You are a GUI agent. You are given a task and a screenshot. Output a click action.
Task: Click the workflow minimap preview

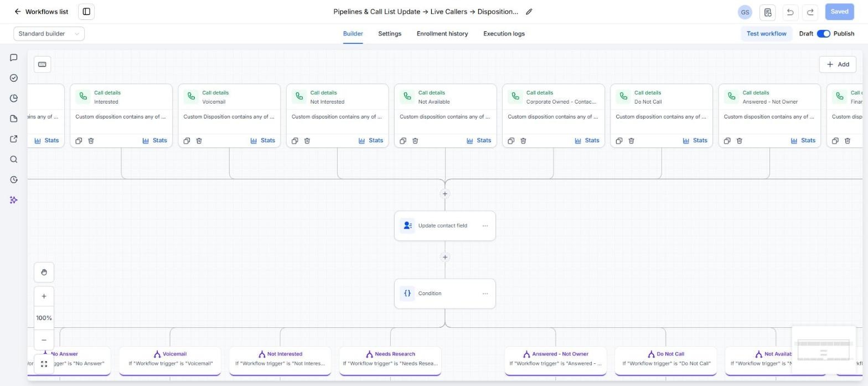tap(824, 351)
